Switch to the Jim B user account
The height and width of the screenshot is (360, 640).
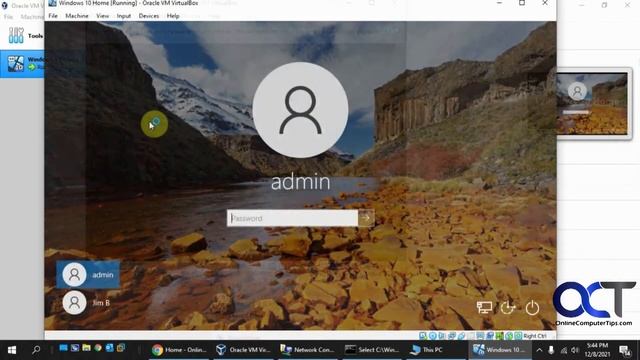(88, 302)
